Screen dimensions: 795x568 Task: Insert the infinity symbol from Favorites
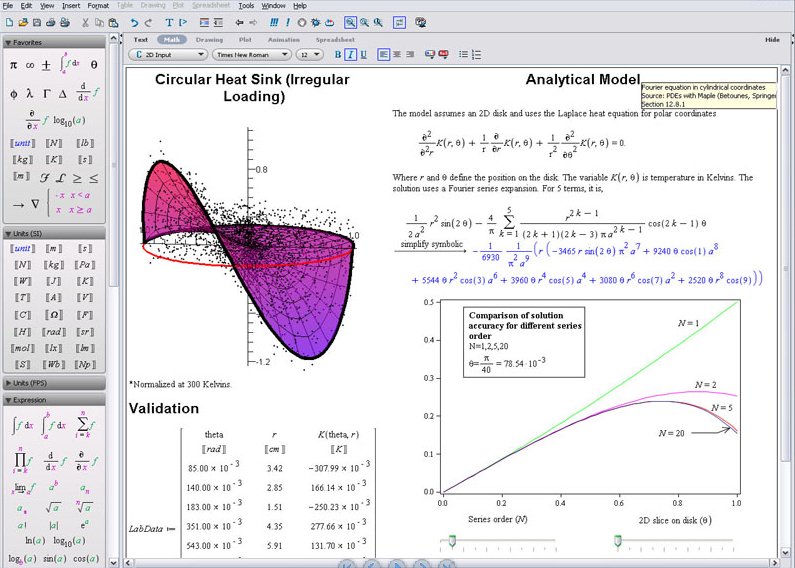30,64
